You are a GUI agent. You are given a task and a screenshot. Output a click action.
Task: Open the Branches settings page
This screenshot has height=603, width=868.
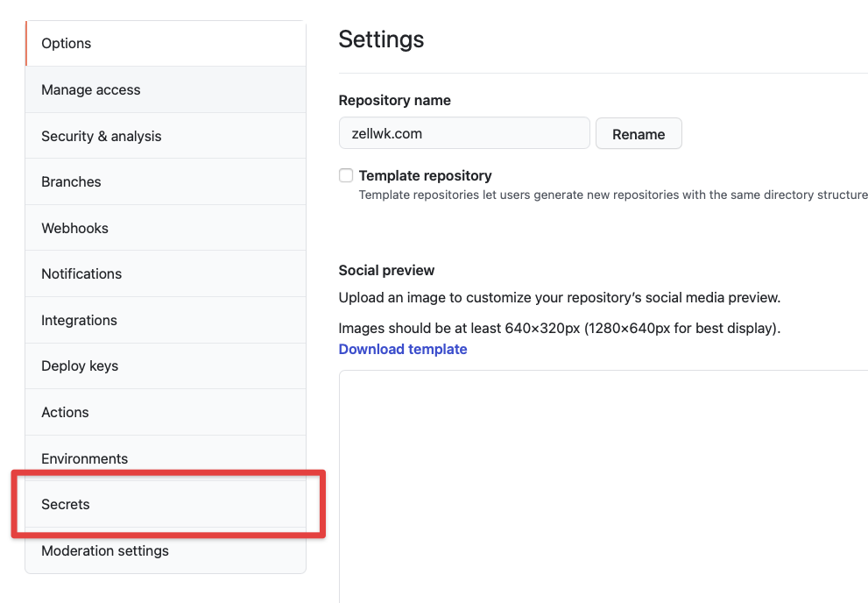point(71,181)
